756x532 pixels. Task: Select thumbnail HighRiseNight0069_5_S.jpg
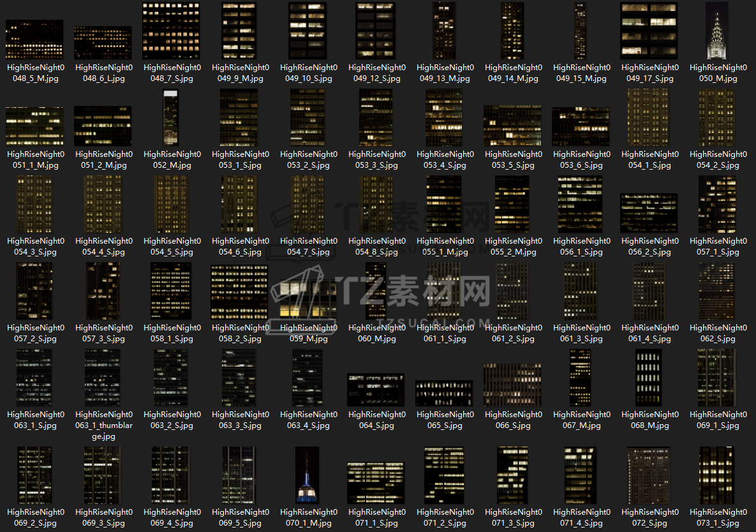239,475
